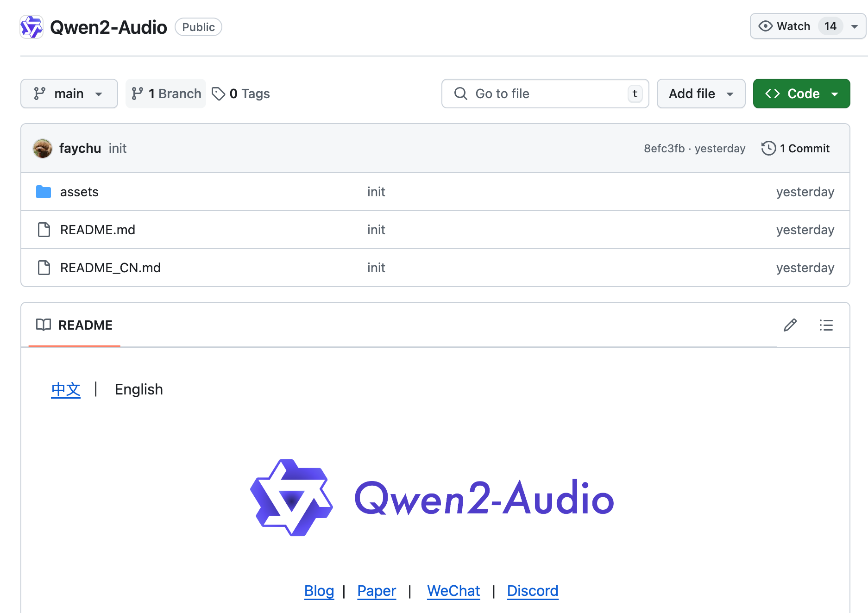Open the Watch notification options caret
The image size is (868, 613).
(855, 26)
